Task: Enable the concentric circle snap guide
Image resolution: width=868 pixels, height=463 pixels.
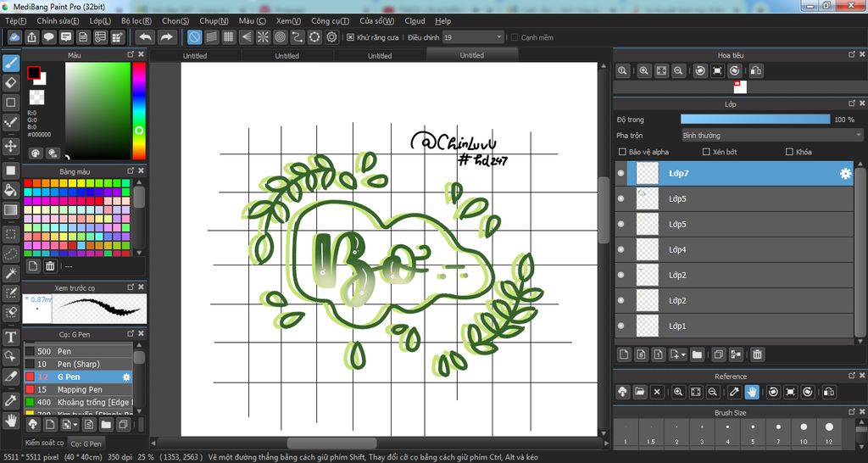Action: click(280, 37)
